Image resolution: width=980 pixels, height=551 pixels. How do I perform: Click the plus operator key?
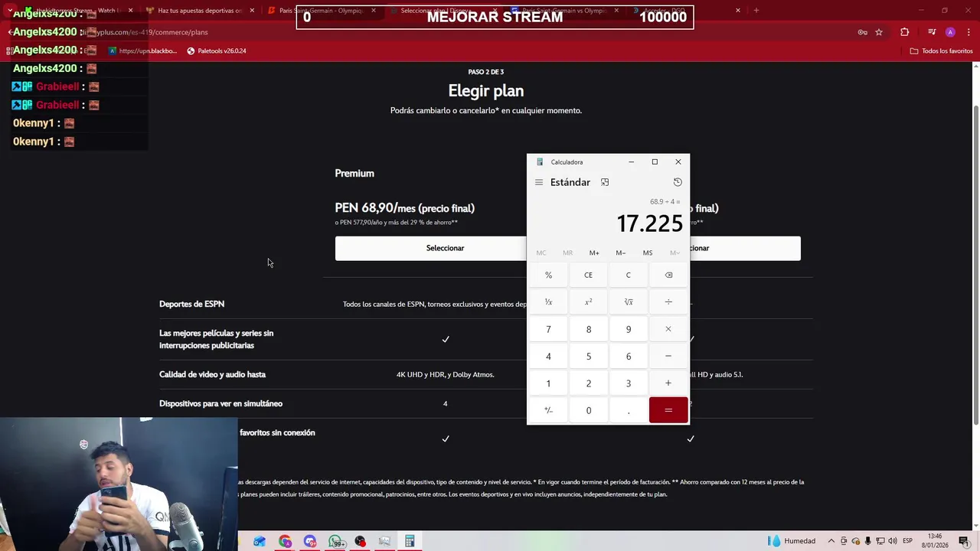(x=668, y=383)
